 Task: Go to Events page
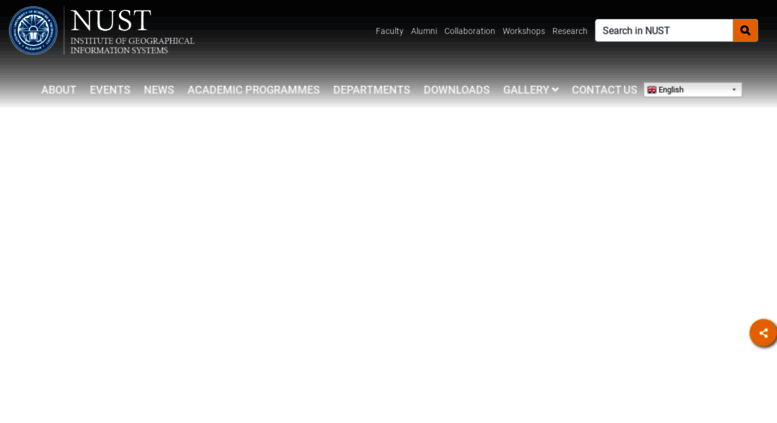(110, 90)
